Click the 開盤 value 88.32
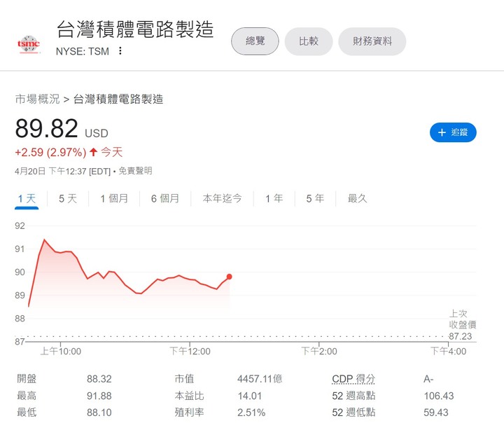504x423 pixels. coord(99,379)
